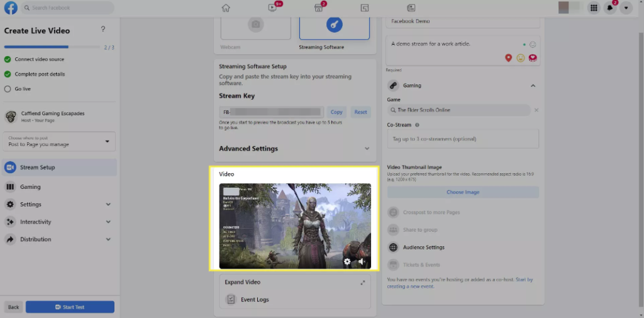This screenshot has height=318, width=644.
Task: Expand Settings in sidebar
Action: pos(59,205)
